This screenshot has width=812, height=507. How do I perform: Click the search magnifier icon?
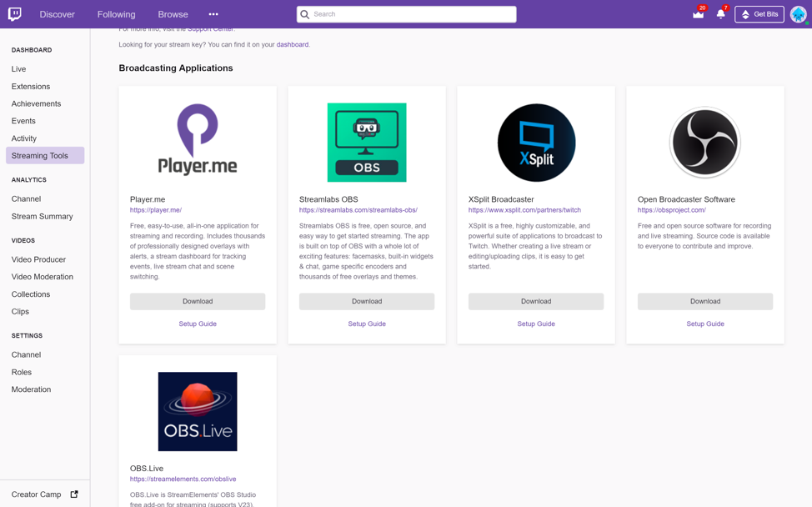coord(305,14)
